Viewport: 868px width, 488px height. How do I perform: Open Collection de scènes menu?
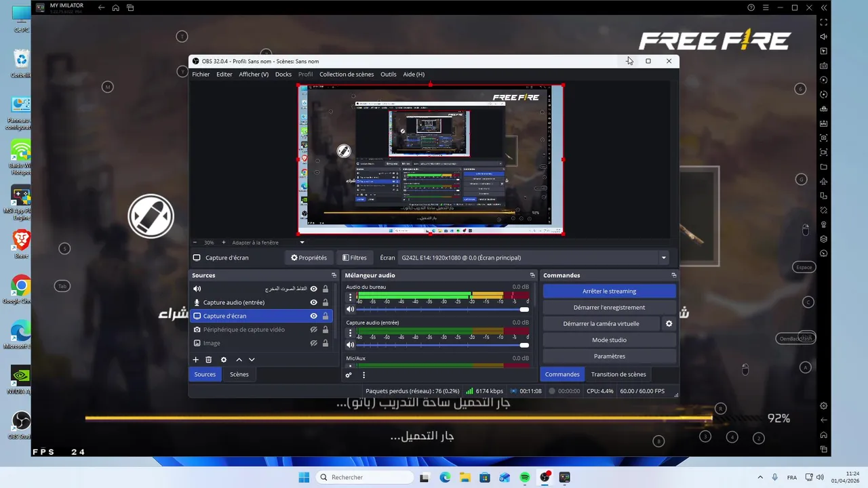click(347, 74)
